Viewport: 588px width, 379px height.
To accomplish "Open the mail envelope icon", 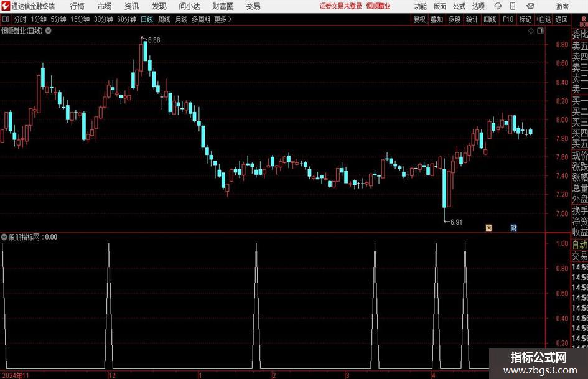I will (530, 6).
